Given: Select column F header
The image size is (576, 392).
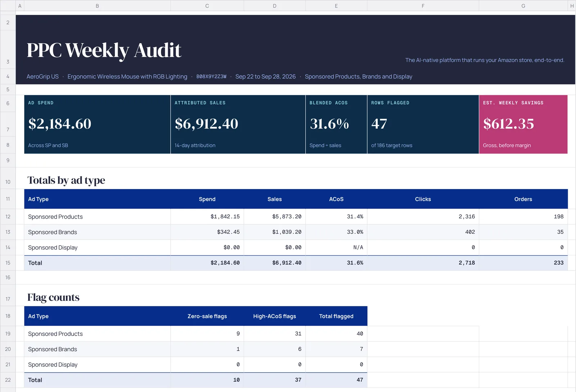Looking at the screenshot, I should [423, 6].
